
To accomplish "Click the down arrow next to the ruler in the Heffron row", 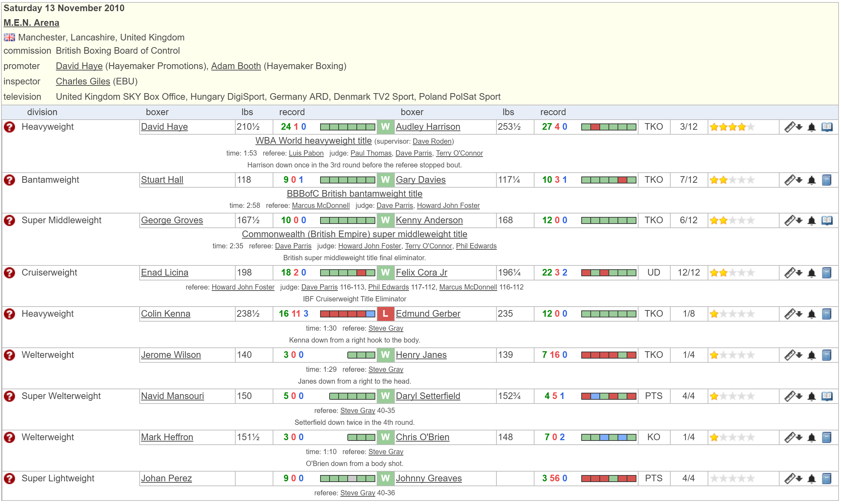I will (x=799, y=437).
